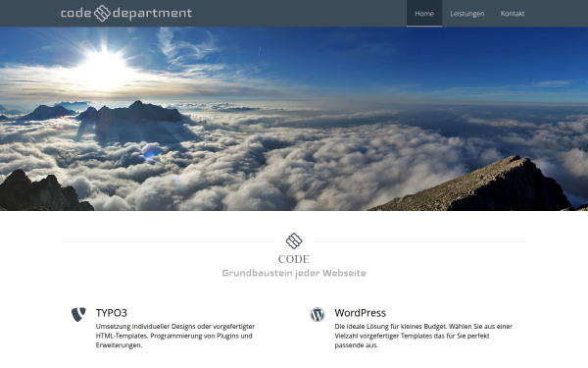The width and height of the screenshot is (588, 368).
Task: Click the mountain panorama hero image
Action: (294, 119)
